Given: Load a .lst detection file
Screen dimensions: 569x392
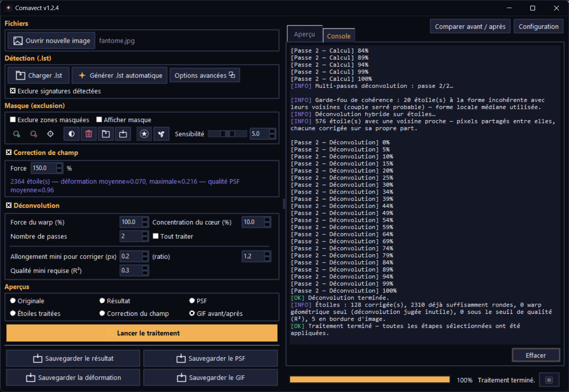Looking at the screenshot, I should 39,75.
